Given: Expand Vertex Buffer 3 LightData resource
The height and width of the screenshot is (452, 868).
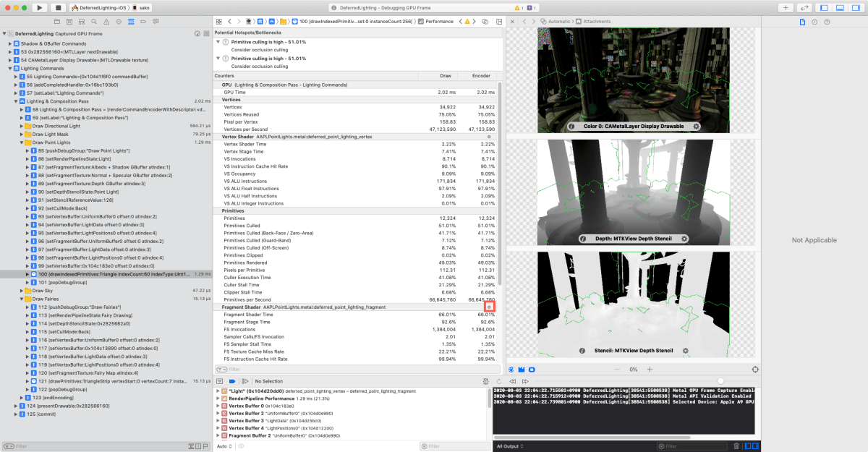Looking at the screenshot, I should click(218, 421).
